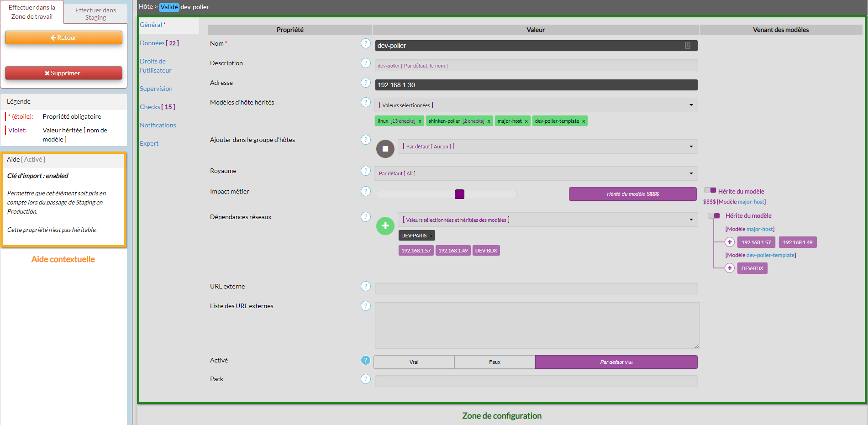Image resolution: width=868 pixels, height=425 pixels.
Task: Click the help icon for Adresse field
Action: tap(365, 83)
